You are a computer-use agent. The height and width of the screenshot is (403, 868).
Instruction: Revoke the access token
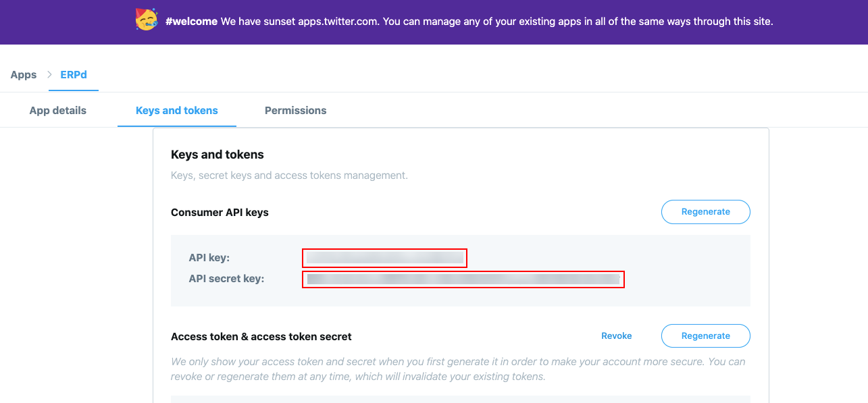click(616, 335)
